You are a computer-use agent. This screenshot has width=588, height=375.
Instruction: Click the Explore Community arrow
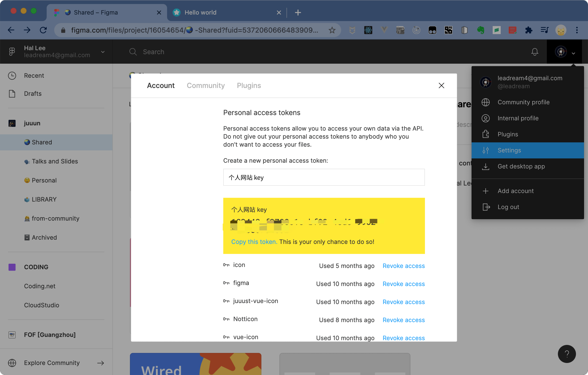point(101,363)
